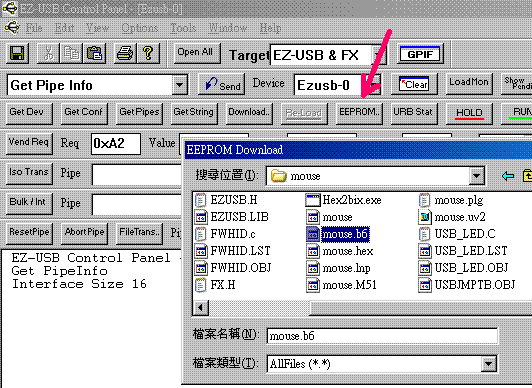Screen dimensions: 532x388
Task: Click the yellow question mark Help icon
Action: pyautogui.click(x=148, y=53)
